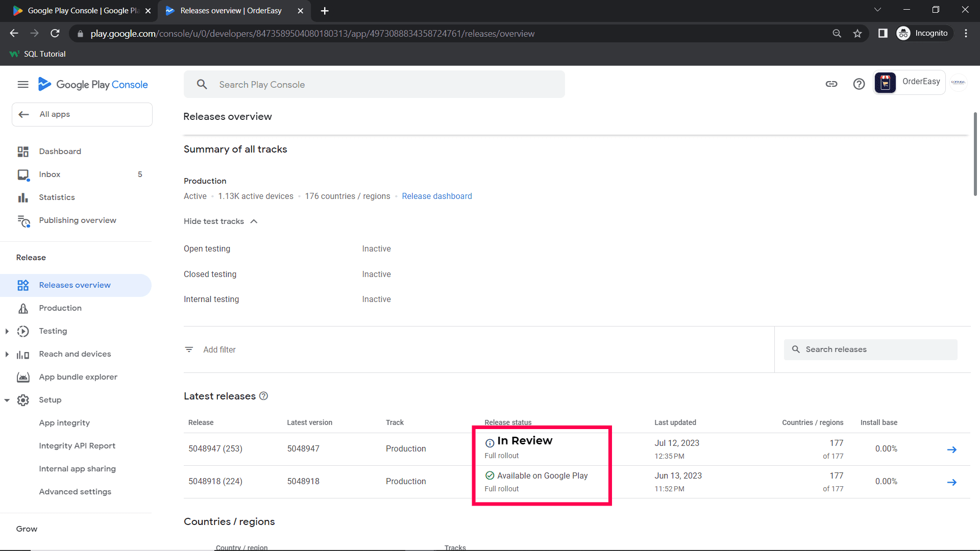Click the copy link icon in header
The height and width of the screenshot is (551, 980).
pos(831,84)
